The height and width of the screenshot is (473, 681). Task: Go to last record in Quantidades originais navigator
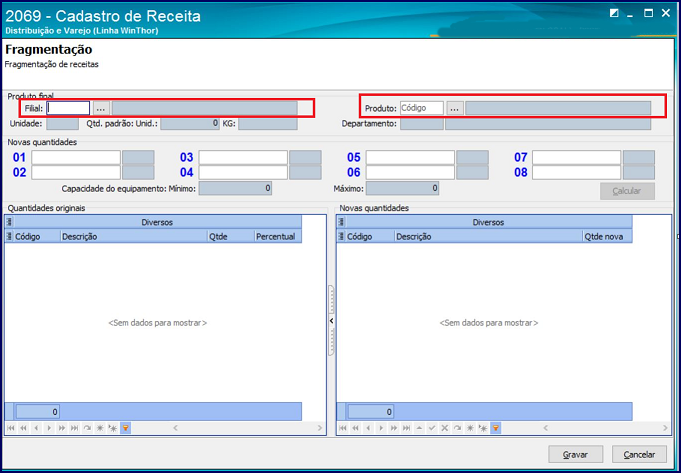(x=74, y=428)
